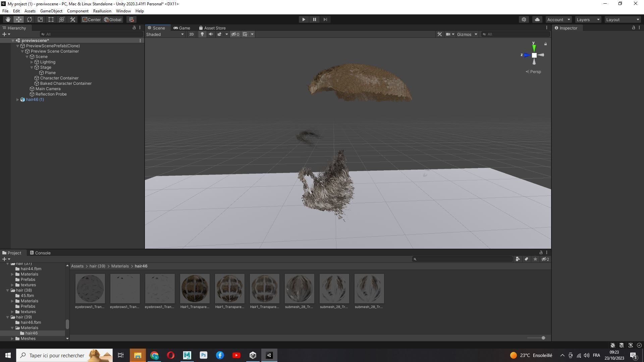Open the Shaded draw mode dropdown
The image size is (644, 362).
pos(165,34)
